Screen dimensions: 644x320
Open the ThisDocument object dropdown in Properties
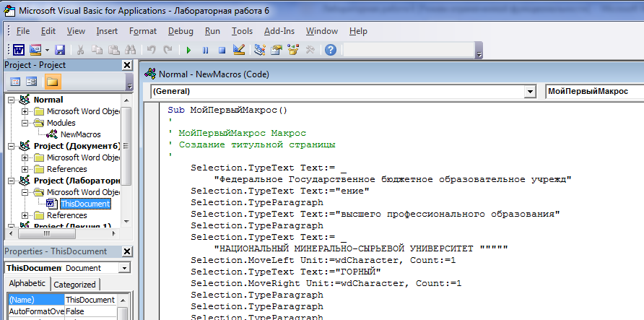point(124,268)
